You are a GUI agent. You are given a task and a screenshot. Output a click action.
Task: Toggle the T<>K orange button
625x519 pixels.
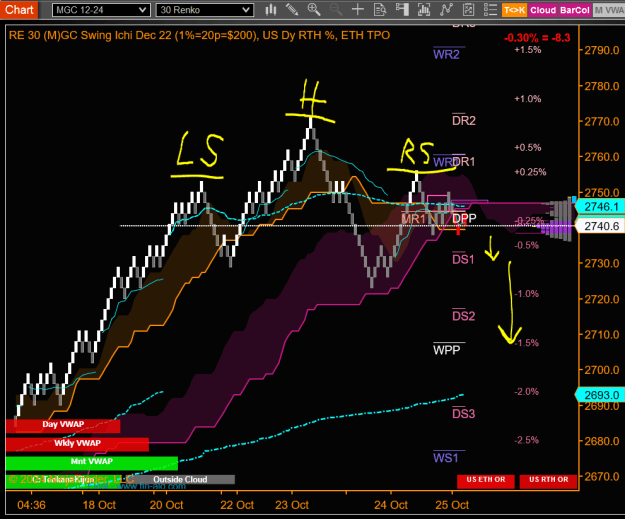(x=514, y=10)
